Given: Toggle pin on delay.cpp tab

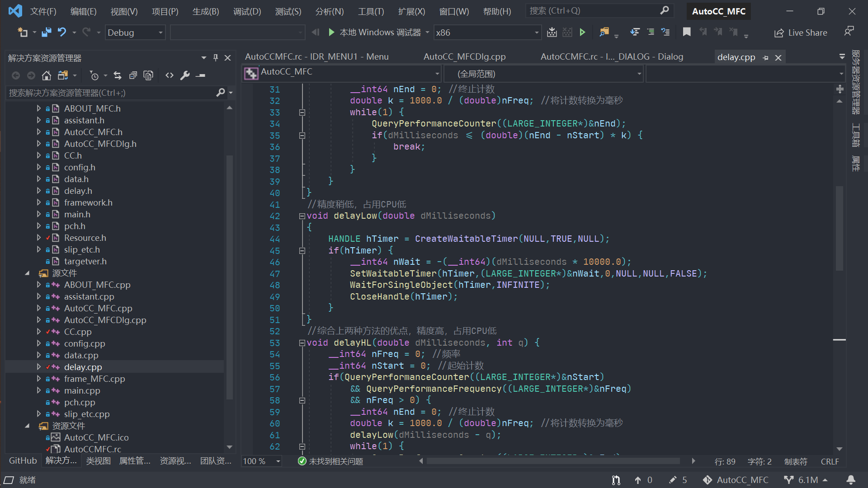Looking at the screenshot, I should 765,58.
